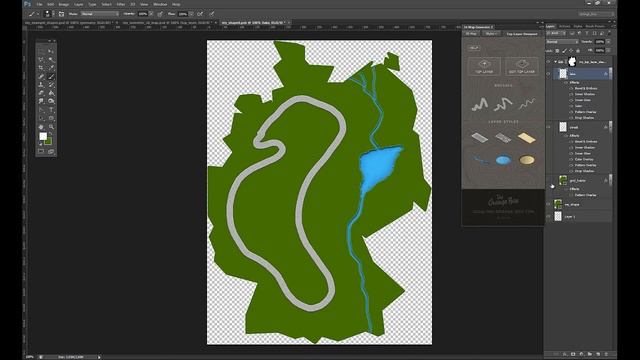The image size is (640, 360).
Task: Collapse effects list of the selected layer
Action: [610, 73]
